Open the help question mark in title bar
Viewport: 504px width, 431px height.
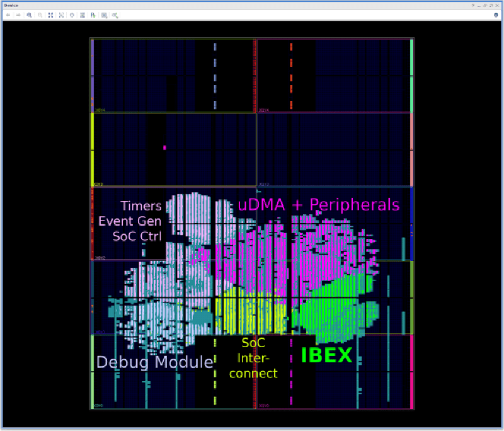472,4
